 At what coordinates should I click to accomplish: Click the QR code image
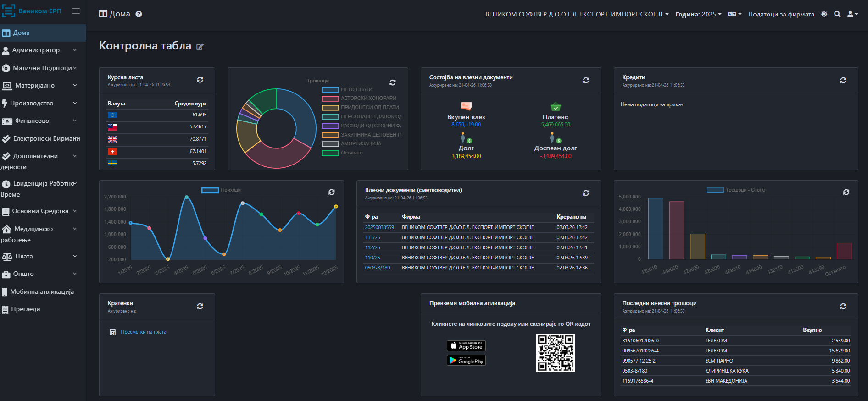coord(556,353)
